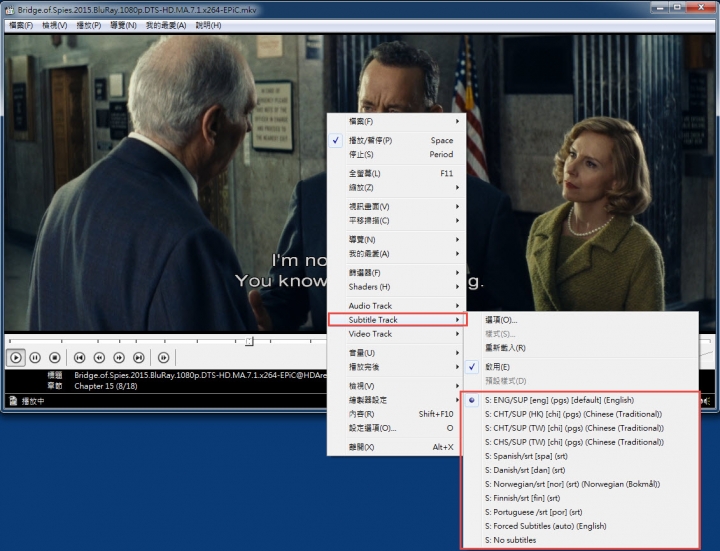
Task: Open the 導覽(N) menu in menu bar
Action: tap(123, 25)
